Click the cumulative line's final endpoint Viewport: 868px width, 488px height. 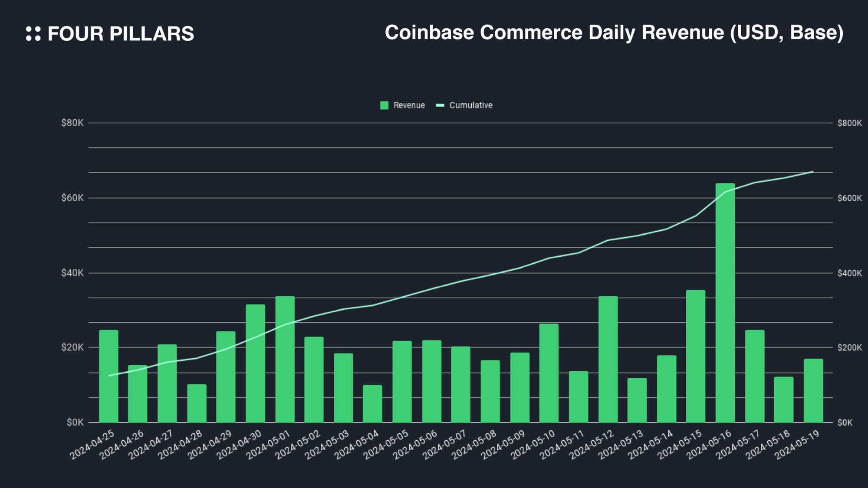813,172
